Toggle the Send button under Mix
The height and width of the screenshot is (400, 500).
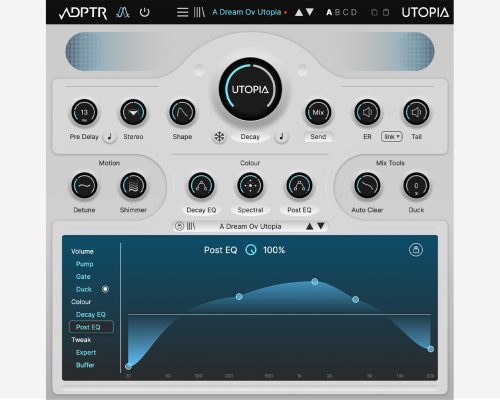click(x=318, y=137)
